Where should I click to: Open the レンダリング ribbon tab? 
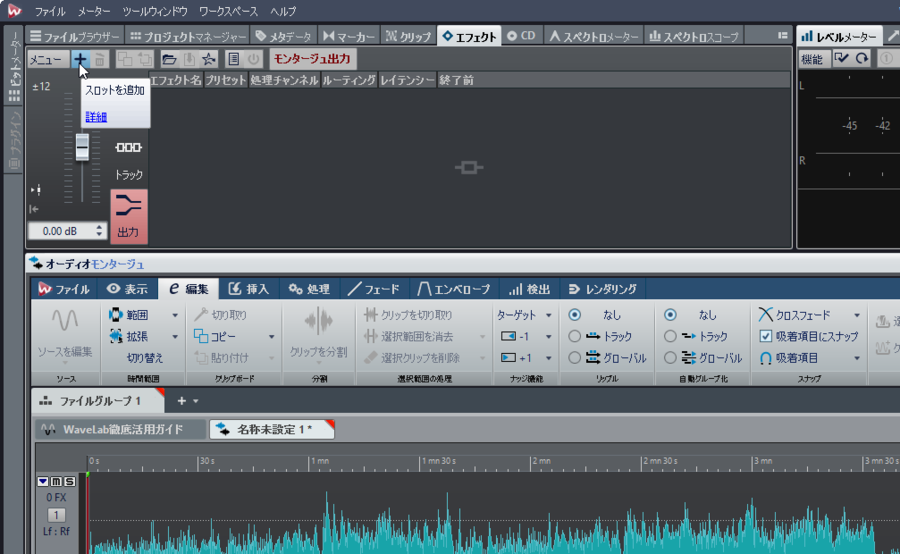603,289
